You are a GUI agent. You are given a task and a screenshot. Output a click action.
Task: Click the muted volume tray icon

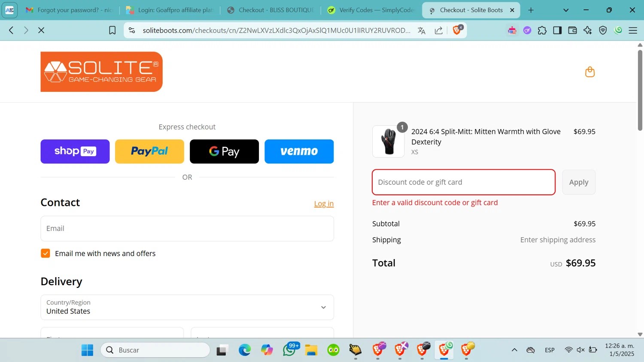point(580,350)
